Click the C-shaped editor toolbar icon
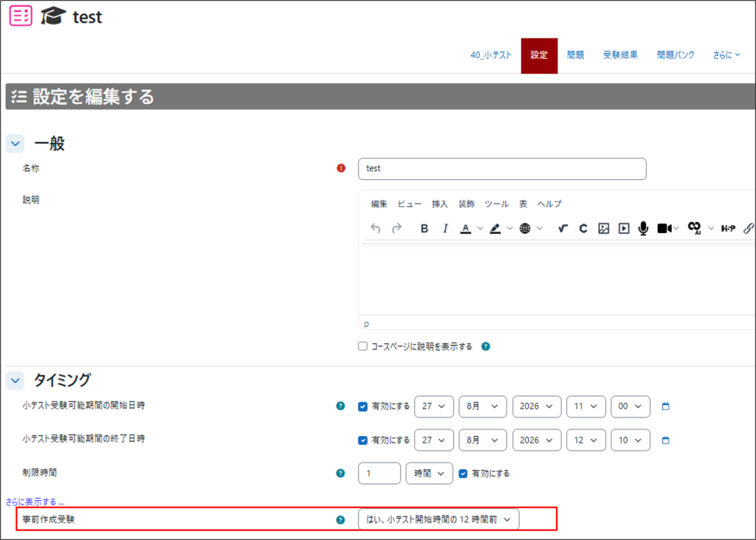Viewport: 756px width, 540px height. click(x=583, y=229)
